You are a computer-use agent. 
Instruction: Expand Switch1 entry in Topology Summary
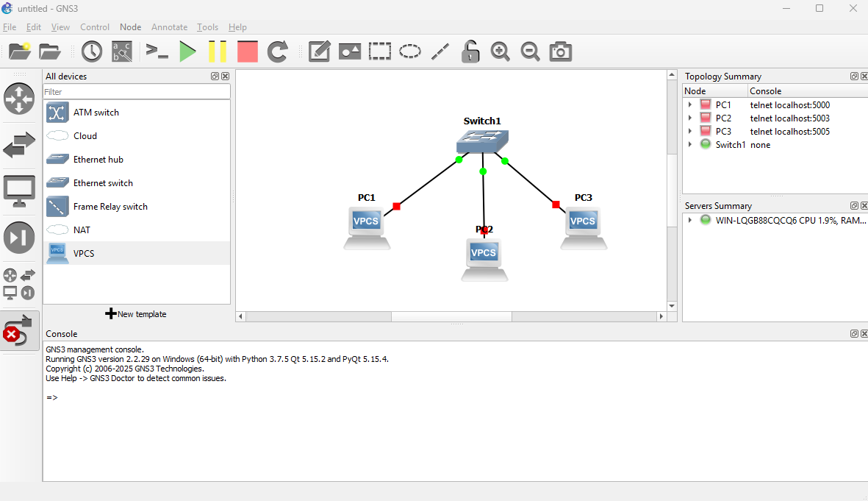pos(690,145)
